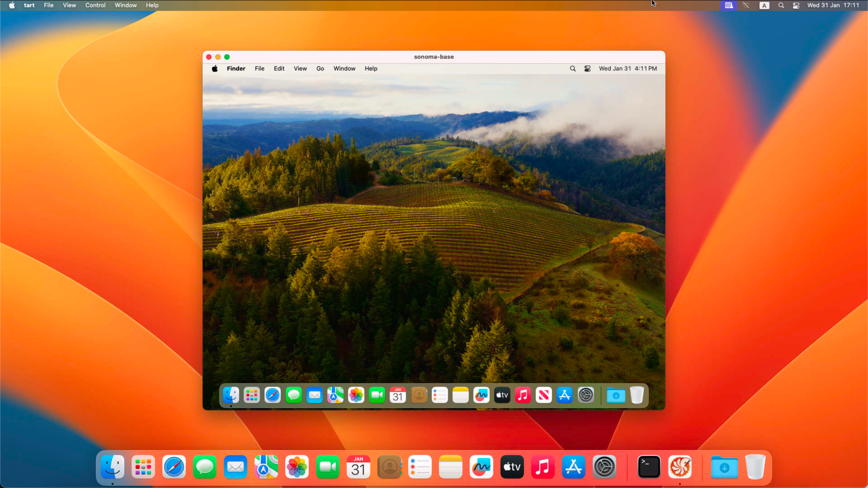Image resolution: width=868 pixels, height=488 pixels.
Task: Click the keyboard input source indicator
Action: point(764,6)
